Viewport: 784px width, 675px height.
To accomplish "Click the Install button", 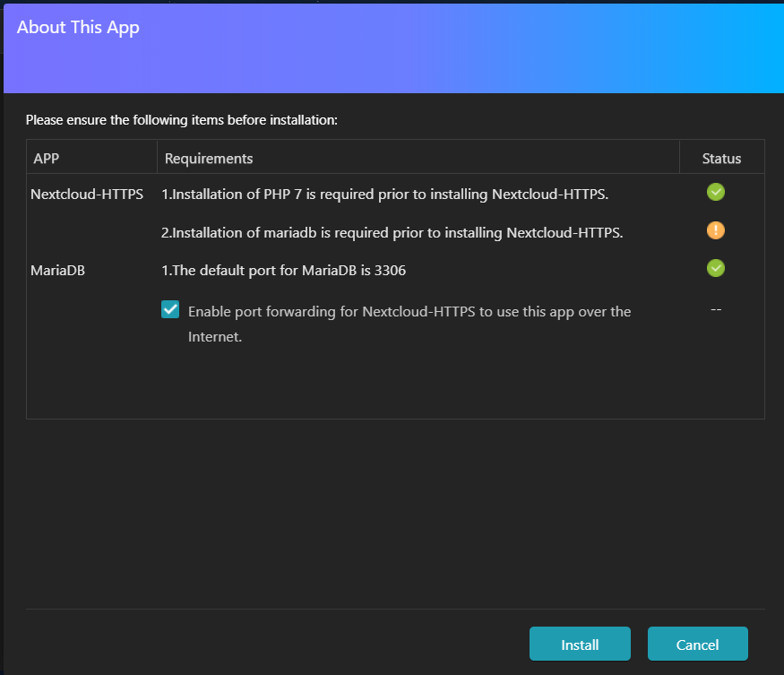I will coord(580,644).
